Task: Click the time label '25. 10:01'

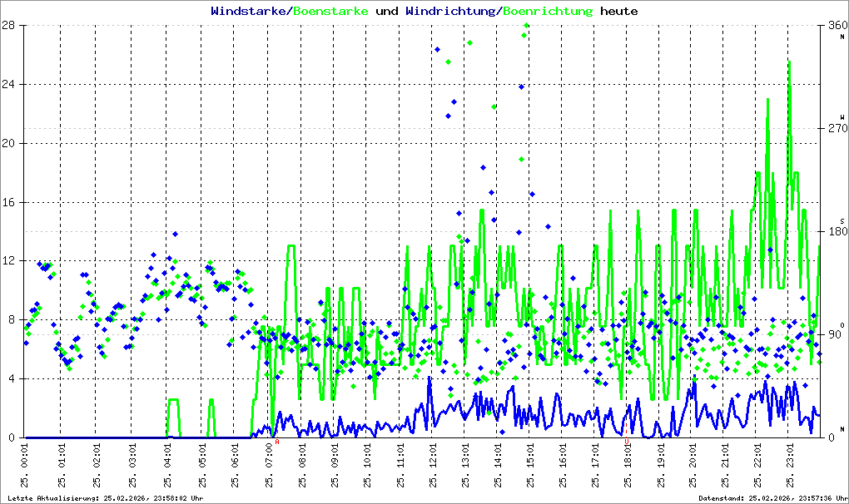Action: coord(367,466)
